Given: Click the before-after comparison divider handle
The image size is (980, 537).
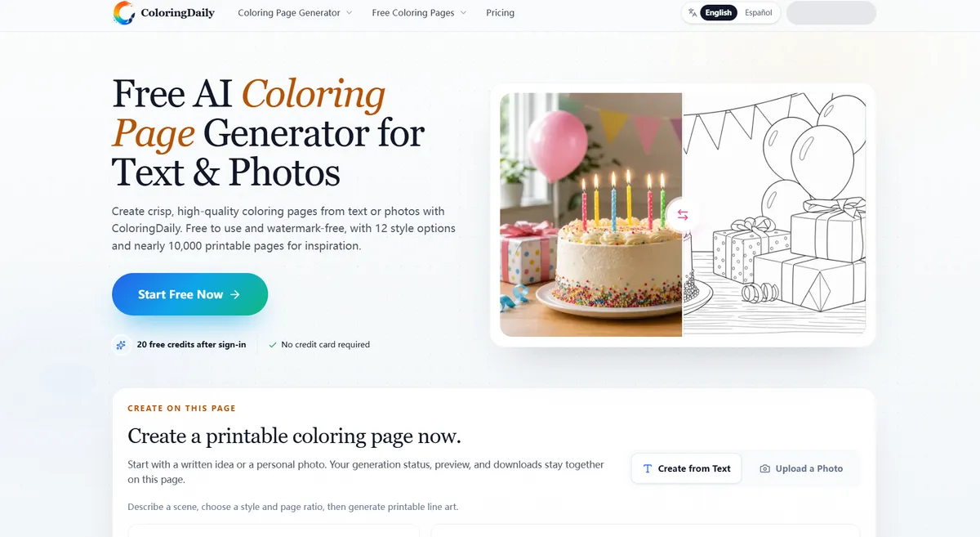Looking at the screenshot, I should click(x=683, y=215).
